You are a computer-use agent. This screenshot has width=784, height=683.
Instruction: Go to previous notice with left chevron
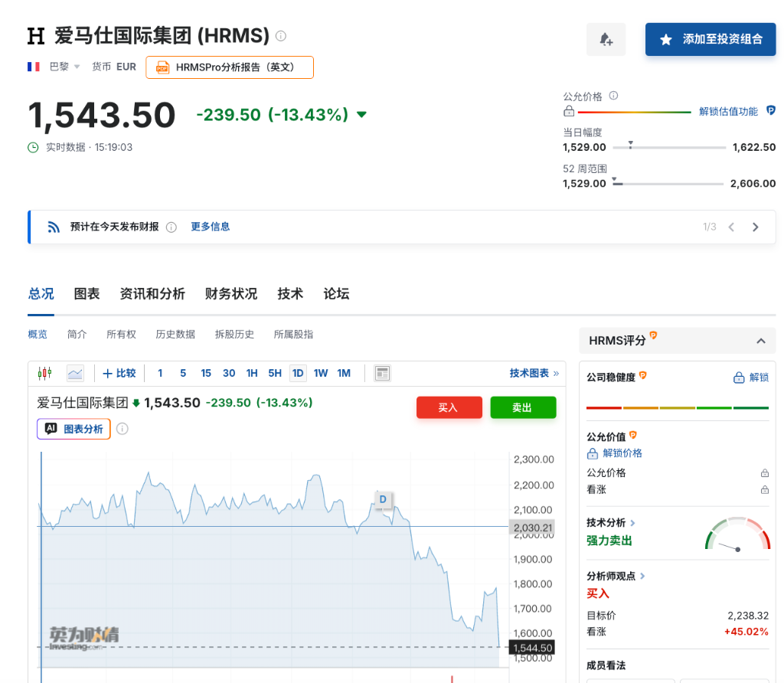pyautogui.click(x=731, y=227)
